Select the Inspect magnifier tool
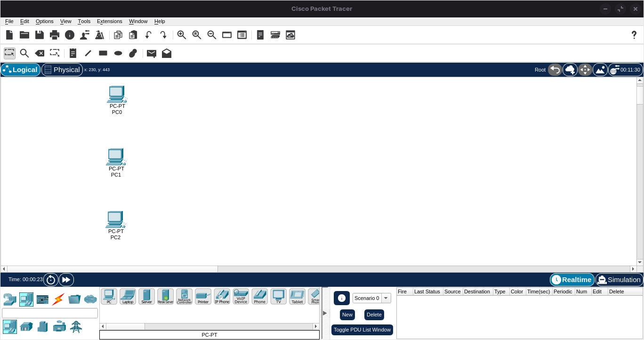 click(24, 53)
